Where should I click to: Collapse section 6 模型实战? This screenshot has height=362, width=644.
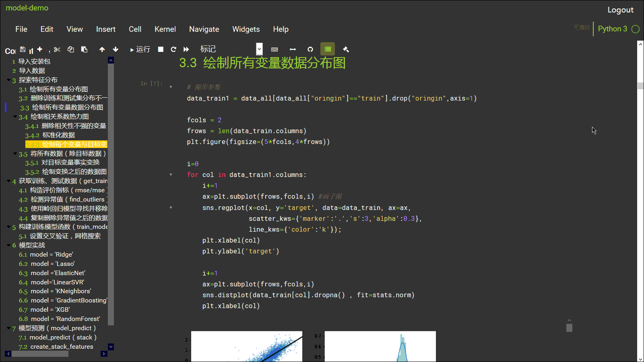pyautogui.click(x=8, y=245)
